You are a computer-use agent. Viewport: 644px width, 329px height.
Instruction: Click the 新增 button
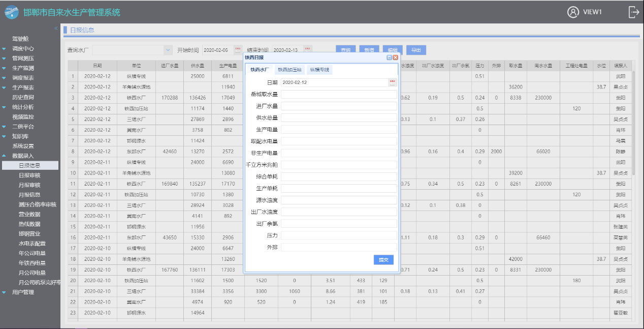(369, 50)
